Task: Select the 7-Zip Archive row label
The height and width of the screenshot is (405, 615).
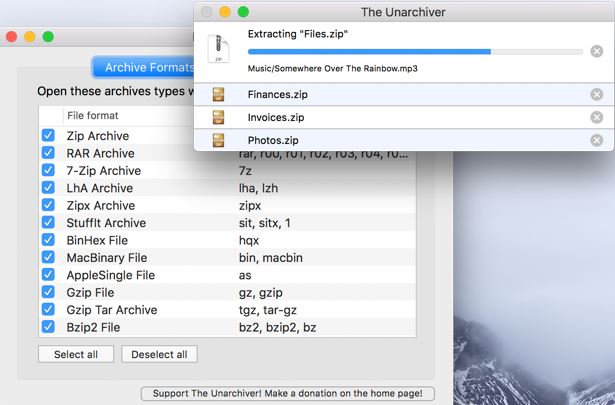Action: pyautogui.click(x=104, y=171)
